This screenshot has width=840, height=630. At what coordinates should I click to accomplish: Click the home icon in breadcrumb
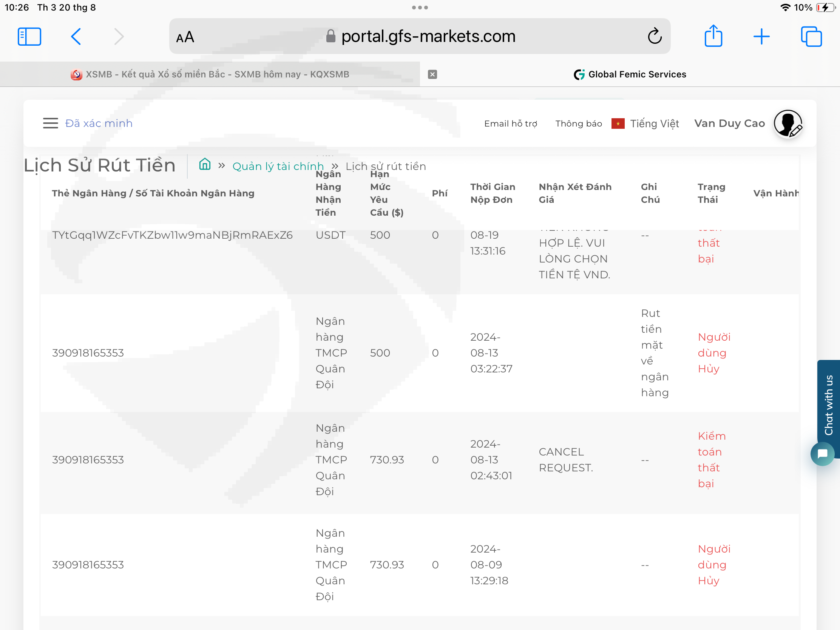click(x=205, y=164)
